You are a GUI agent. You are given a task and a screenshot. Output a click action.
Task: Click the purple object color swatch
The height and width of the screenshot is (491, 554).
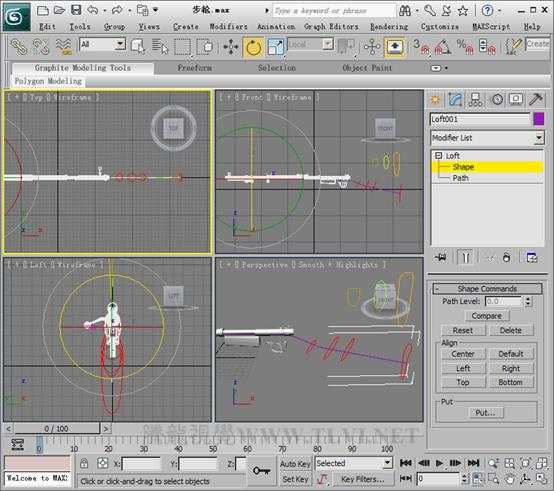538,119
